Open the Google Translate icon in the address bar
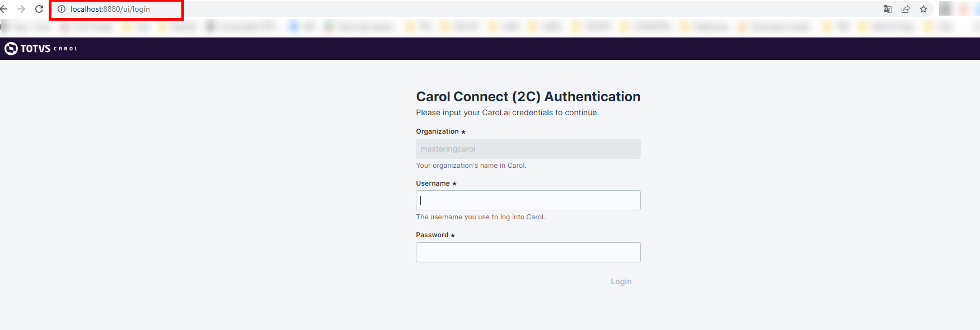980x330 pixels. click(888, 9)
